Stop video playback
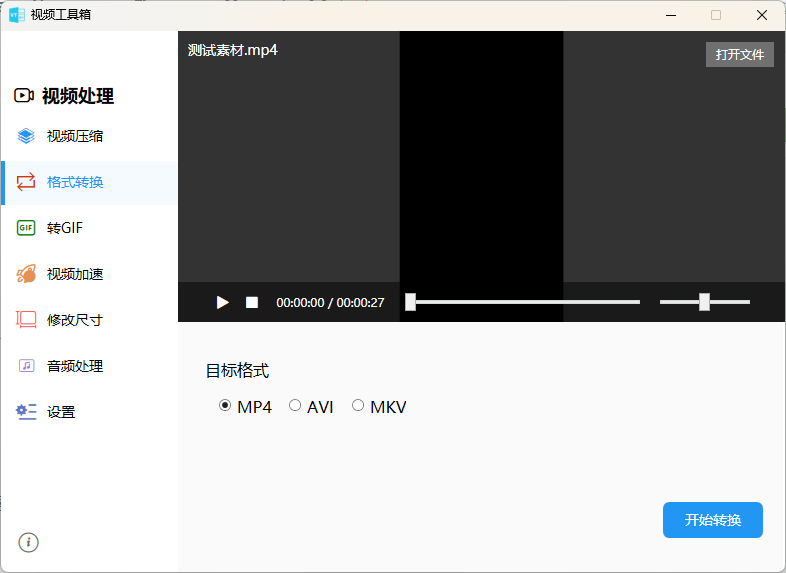The height and width of the screenshot is (573, 786). click(252, 302)
